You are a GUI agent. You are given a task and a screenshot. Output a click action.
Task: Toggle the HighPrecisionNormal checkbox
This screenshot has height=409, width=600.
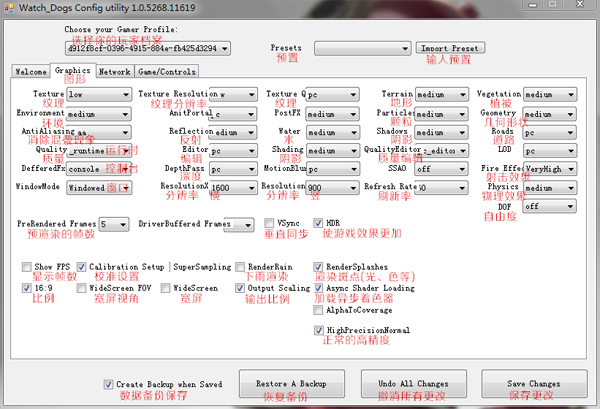click(319, 330)
